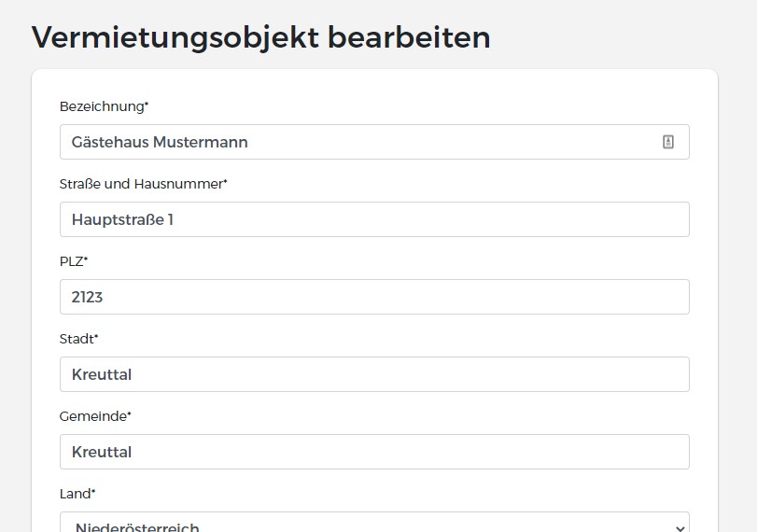The image size is (757, 532).
Task: Click the Gemeinde label text
Action: coord(95,416)
